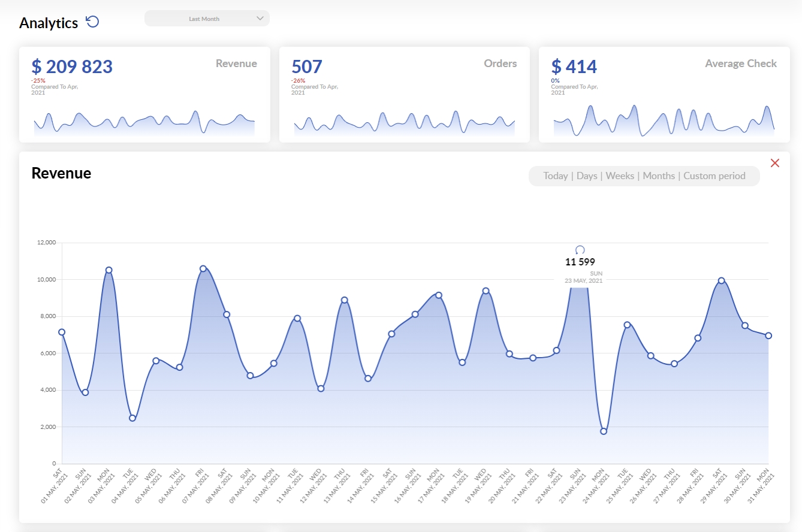The height and width of the screenshot is (532, 802).
Task: Click the highlighted 23 May 2021 peak point
Action: coord(580,250)
